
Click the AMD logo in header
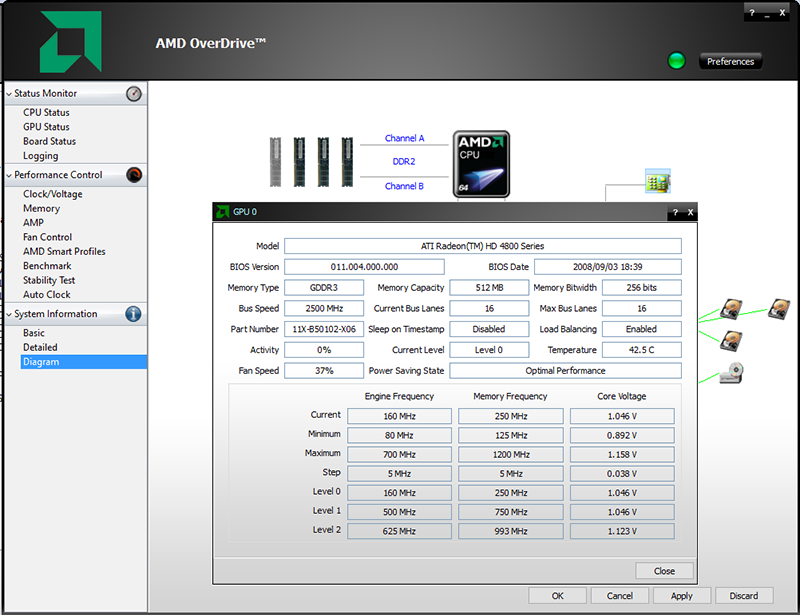(x=70, y=44)
